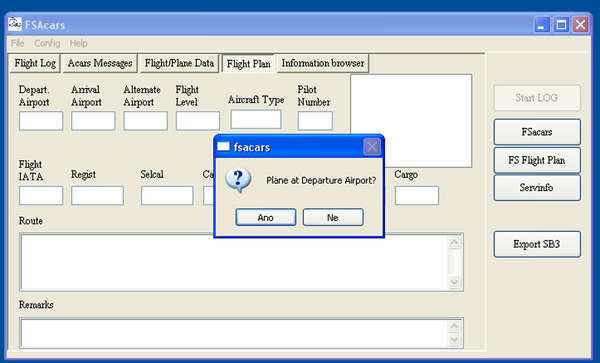The image size is (600, 363).
Task: Click the Start LOG button
Action: pos(537,98)
